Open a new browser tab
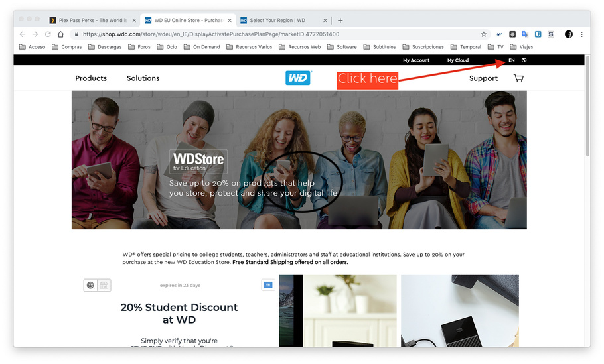 pos(340,20)
